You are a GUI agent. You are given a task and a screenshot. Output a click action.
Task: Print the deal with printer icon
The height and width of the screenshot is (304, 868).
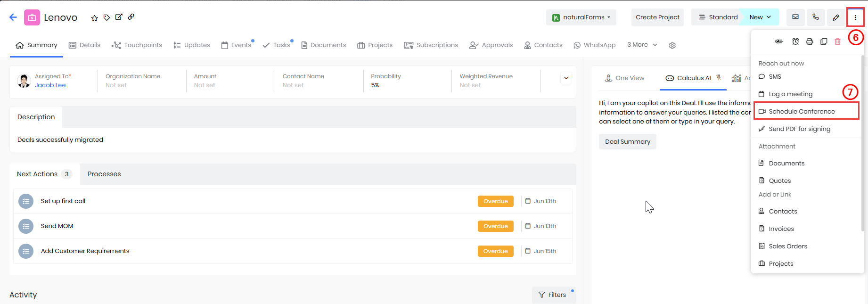[810, 41]
